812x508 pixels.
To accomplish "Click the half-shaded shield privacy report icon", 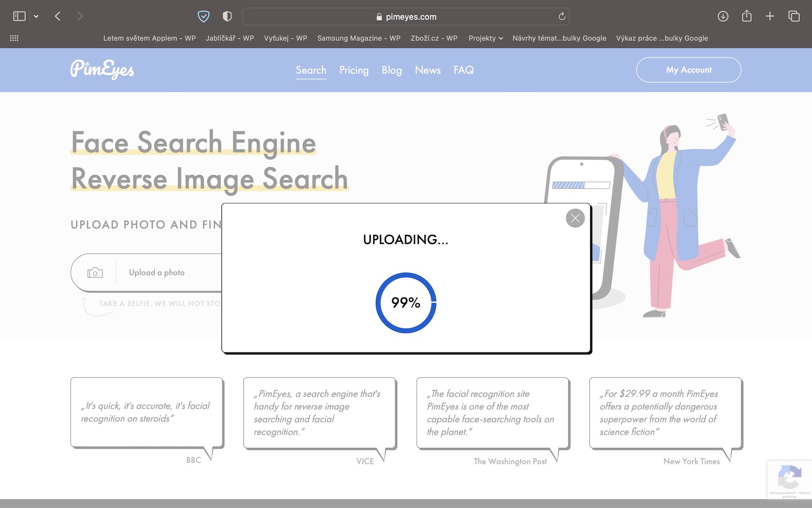I will tap(227, 16).
